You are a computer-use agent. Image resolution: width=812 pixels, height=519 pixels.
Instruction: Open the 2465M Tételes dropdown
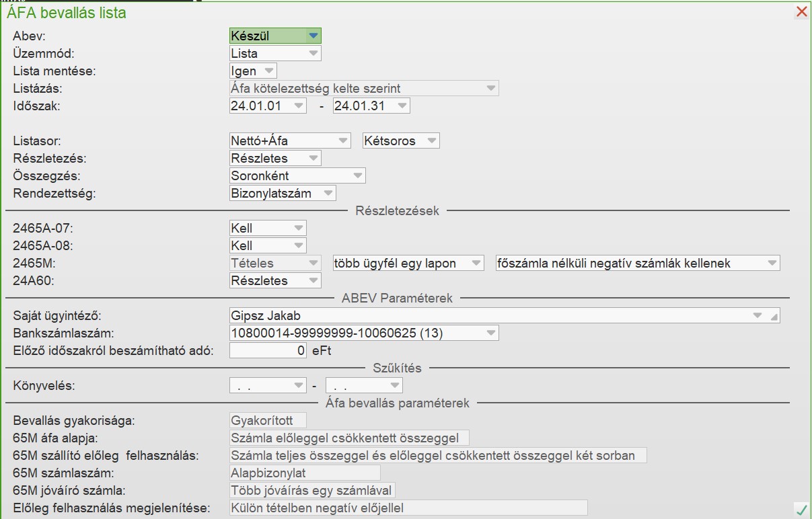275,263
